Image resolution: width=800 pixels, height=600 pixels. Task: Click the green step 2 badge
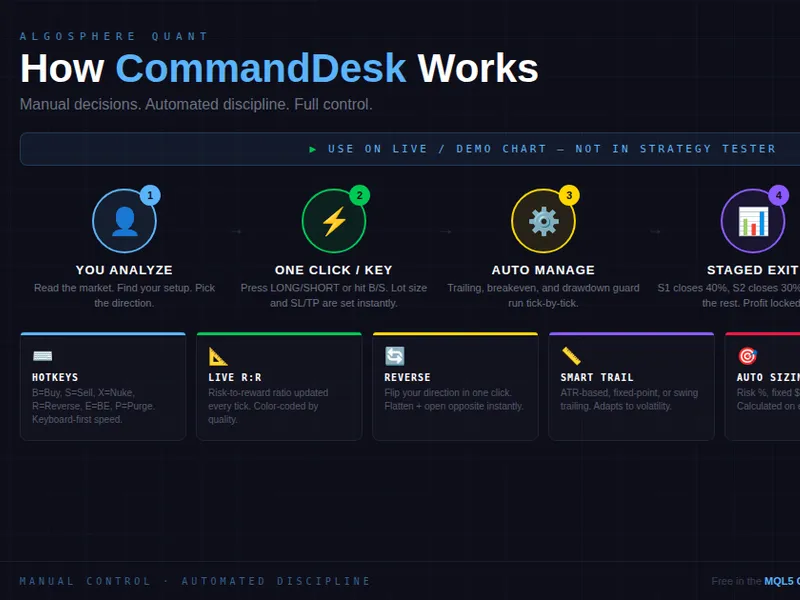(360, 195)
